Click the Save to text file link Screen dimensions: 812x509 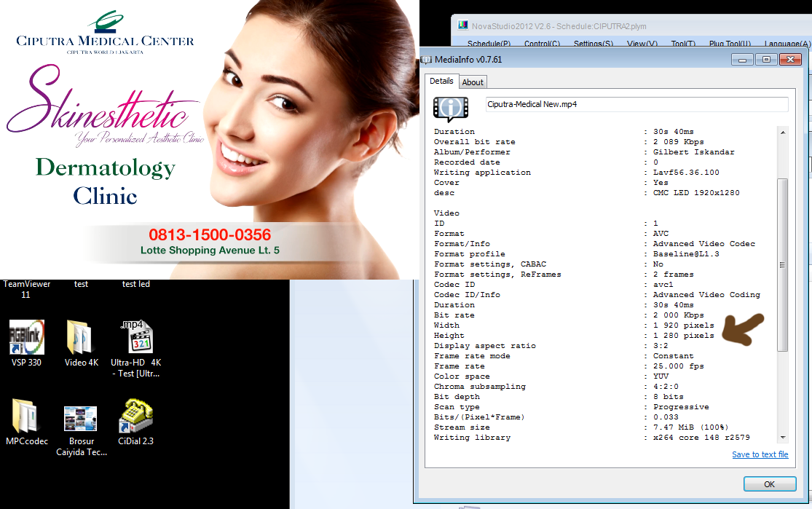[x=760, y=454]
